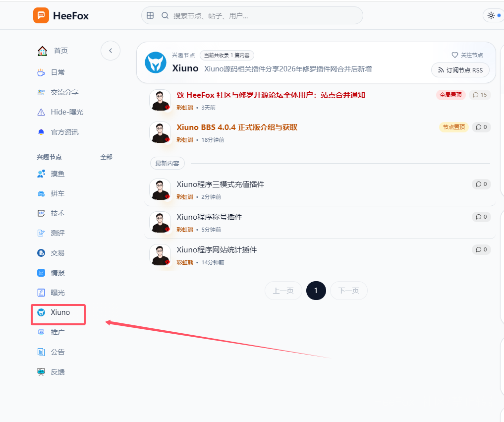Open the apps grid icon beside the search bar
The image size is (504, 422).
(x=150, y=15)
